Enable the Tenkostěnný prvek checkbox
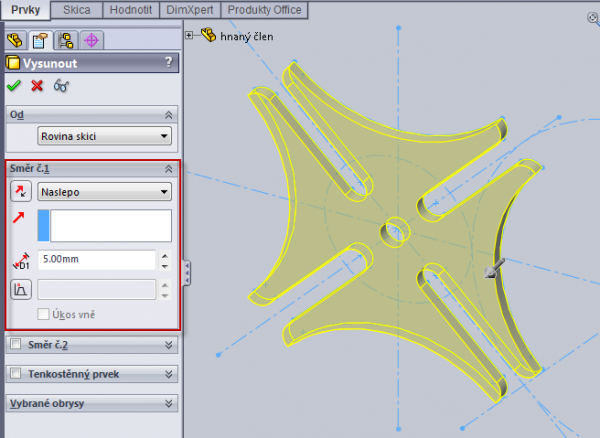Screen dimensions: 600x438 click(14, 373)
